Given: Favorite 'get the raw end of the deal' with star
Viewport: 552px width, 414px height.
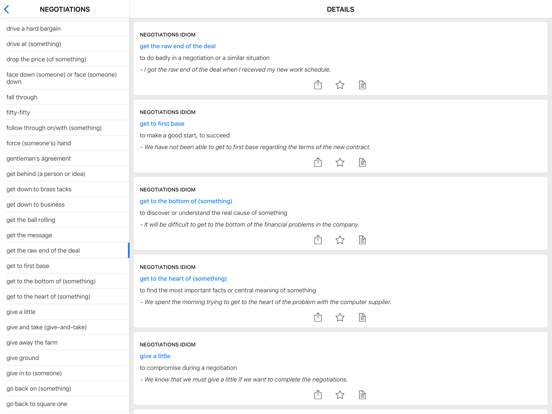Looking at the screenshot, I should coord(340,85).
